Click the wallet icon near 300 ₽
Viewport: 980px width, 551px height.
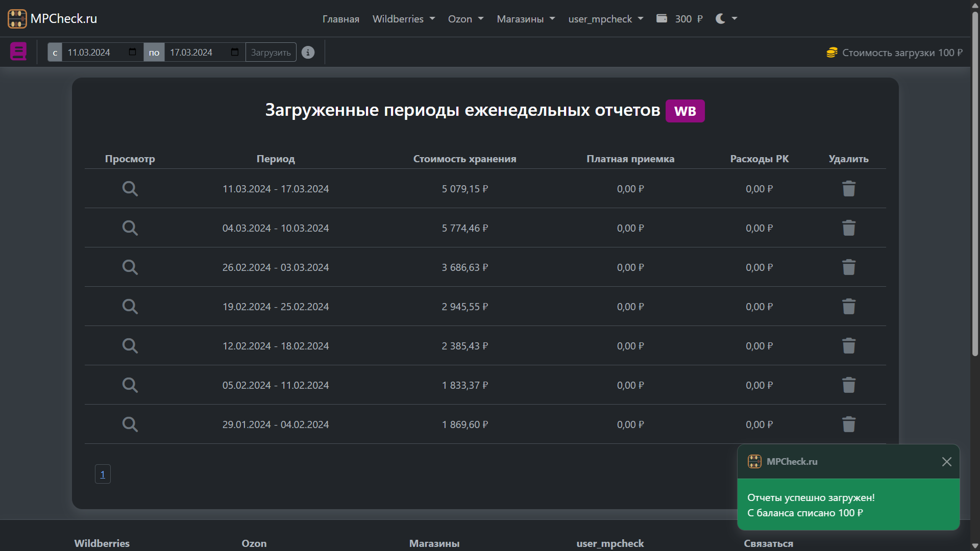(x=661, y=18)
